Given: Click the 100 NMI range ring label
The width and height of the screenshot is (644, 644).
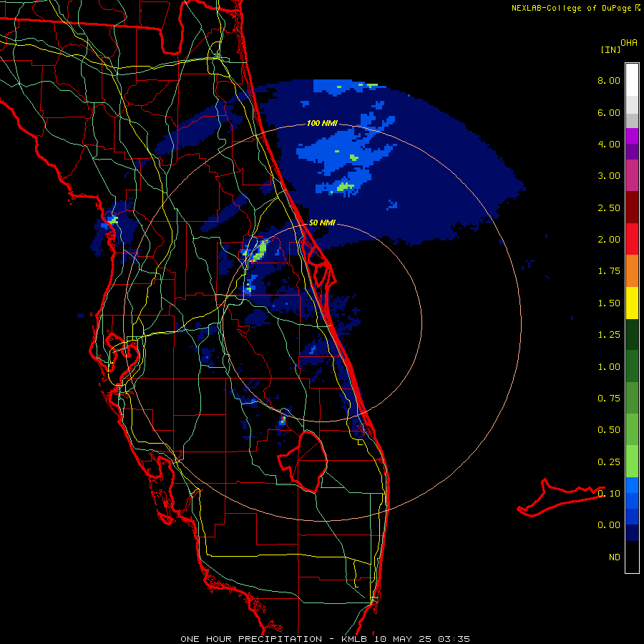Looking at the screenshot, I should coord(322,123).
